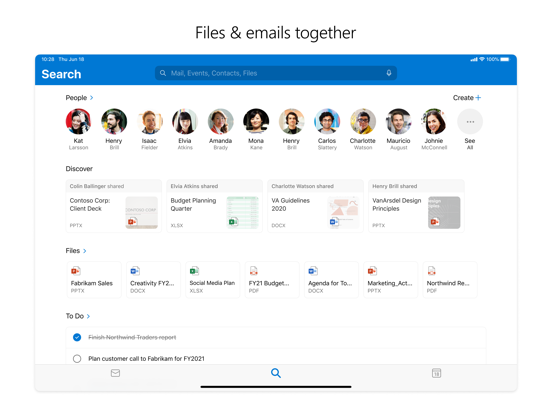The image size is (552, 414).
Task: Expand the To Do section chevron
Action: [x=88, y=316]
